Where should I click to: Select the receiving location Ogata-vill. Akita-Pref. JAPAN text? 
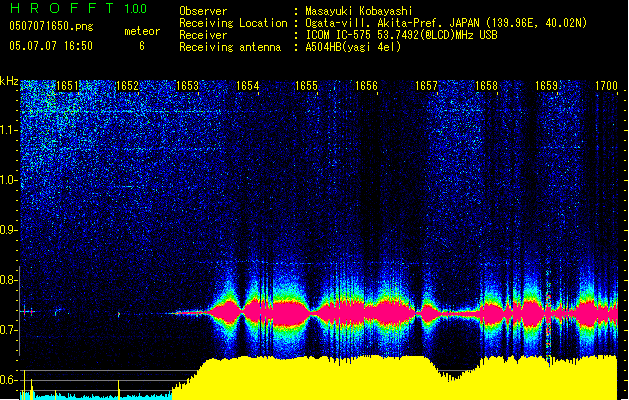point(446,23)
